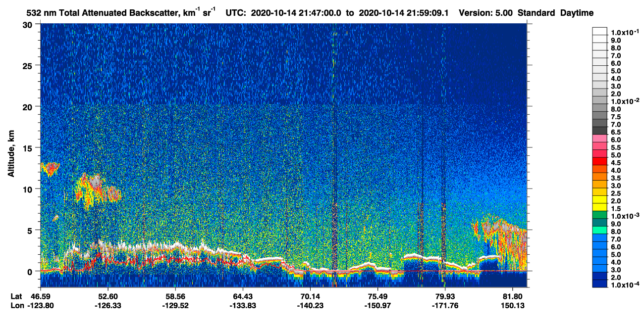
Task: Pick the pink swatch beside '5.5'
Action: click(x=600, y=147)
